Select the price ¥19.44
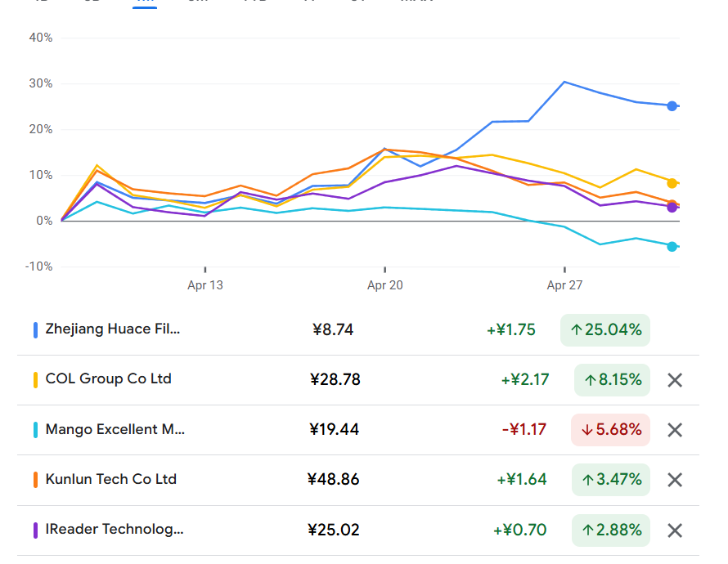The image size is (728, 564). coord(334,429)
